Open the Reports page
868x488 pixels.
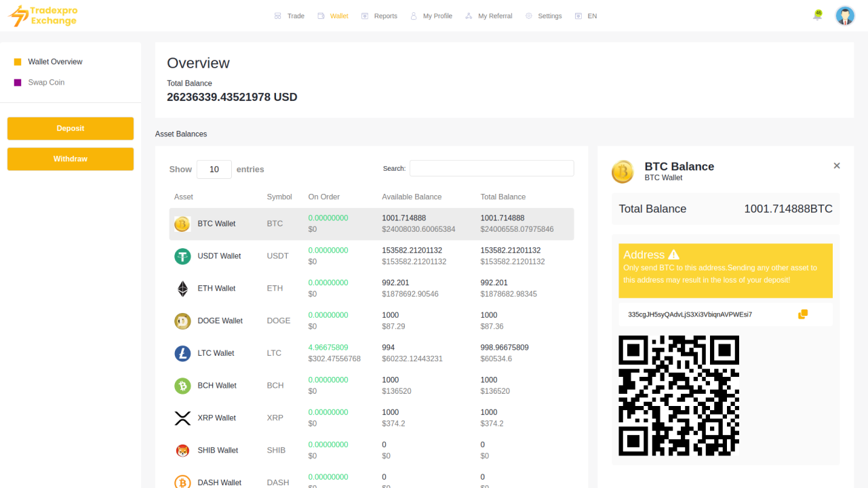pyautogui.click(x=379, y=16)
